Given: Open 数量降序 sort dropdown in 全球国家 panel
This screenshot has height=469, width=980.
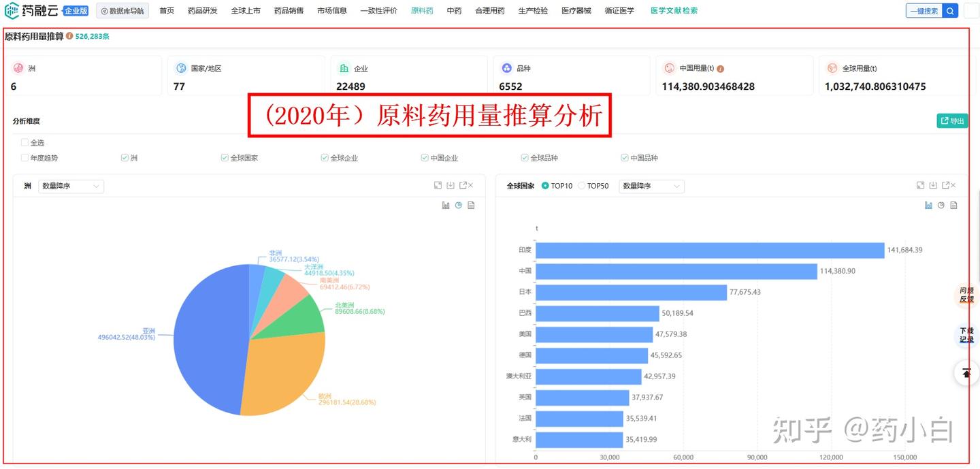Looking at the screenshot, I should click(651, 186).
